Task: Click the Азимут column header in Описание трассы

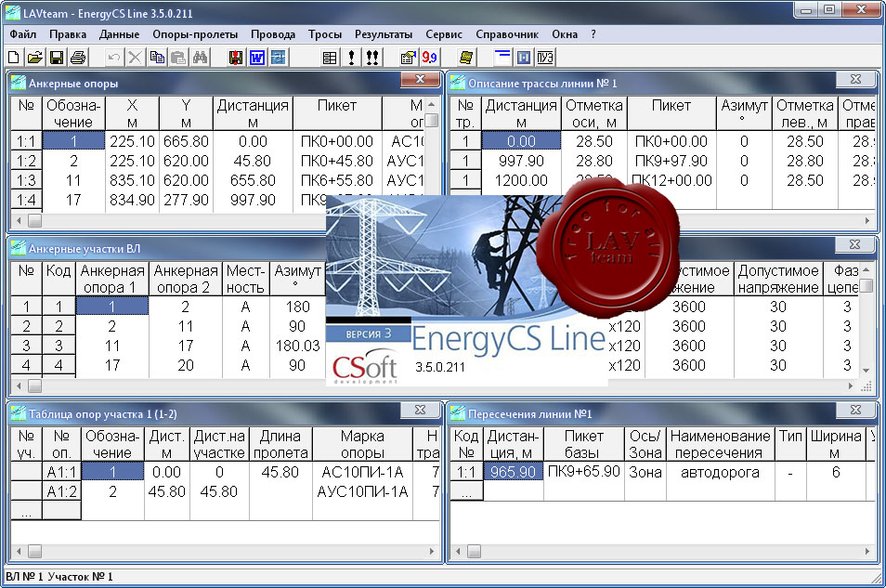Action: 744,113
